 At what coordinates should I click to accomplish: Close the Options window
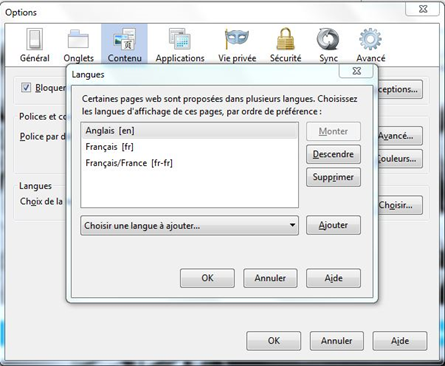tap(423, 9)
